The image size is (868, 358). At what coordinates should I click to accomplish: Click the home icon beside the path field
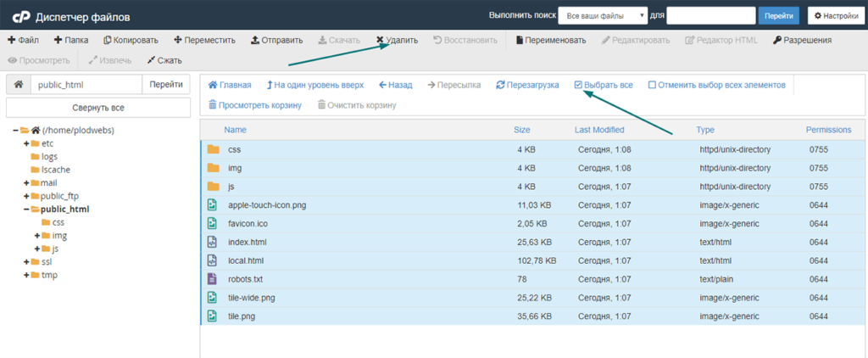19,85
